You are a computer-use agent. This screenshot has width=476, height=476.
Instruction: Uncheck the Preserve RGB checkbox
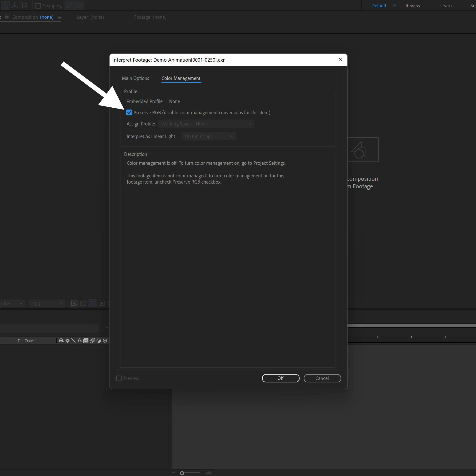point(129,112)
